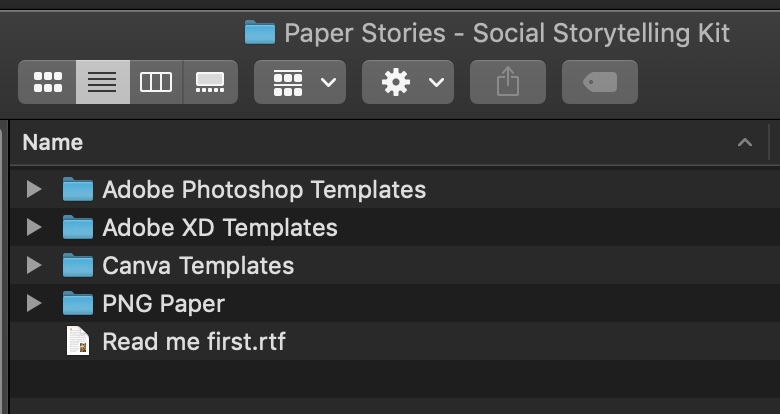Toggle sort direction arrow in Name column
The width and height of the screenshot is (780, 414).
click(x=745, y=143)
